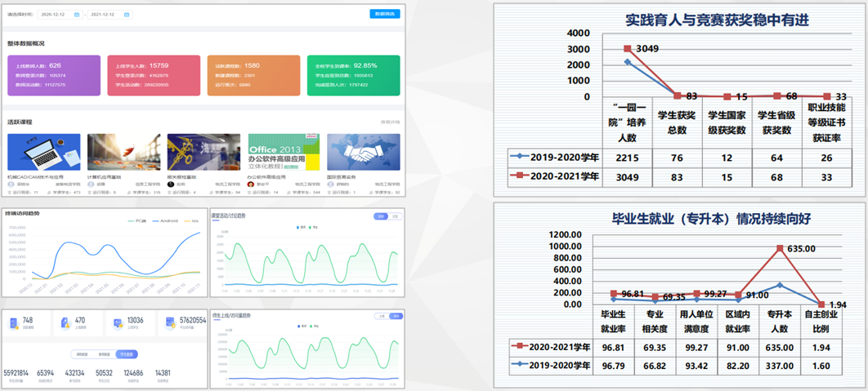Open the start date calendar icon
This screenshot has height=391, width=868.
[77, 15]
